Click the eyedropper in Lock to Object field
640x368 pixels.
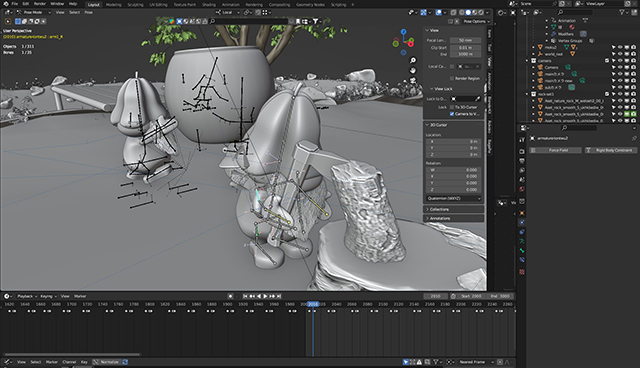coord(478,99)
